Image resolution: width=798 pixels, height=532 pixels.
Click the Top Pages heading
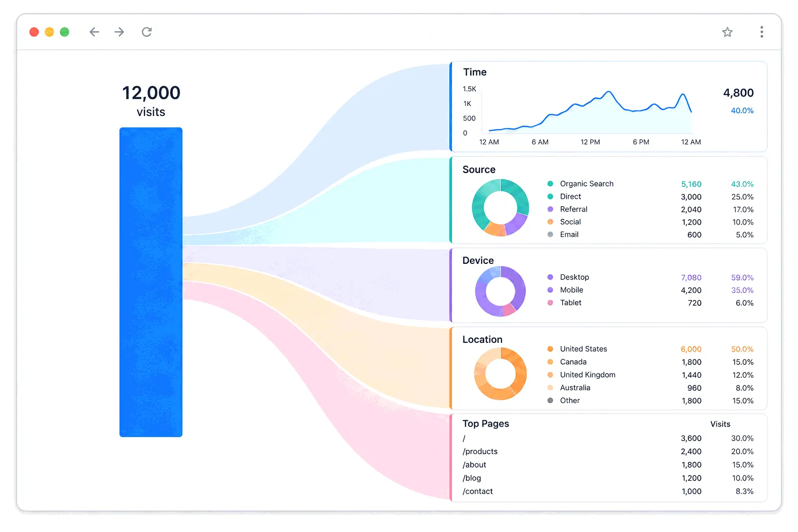coord(486,423)
